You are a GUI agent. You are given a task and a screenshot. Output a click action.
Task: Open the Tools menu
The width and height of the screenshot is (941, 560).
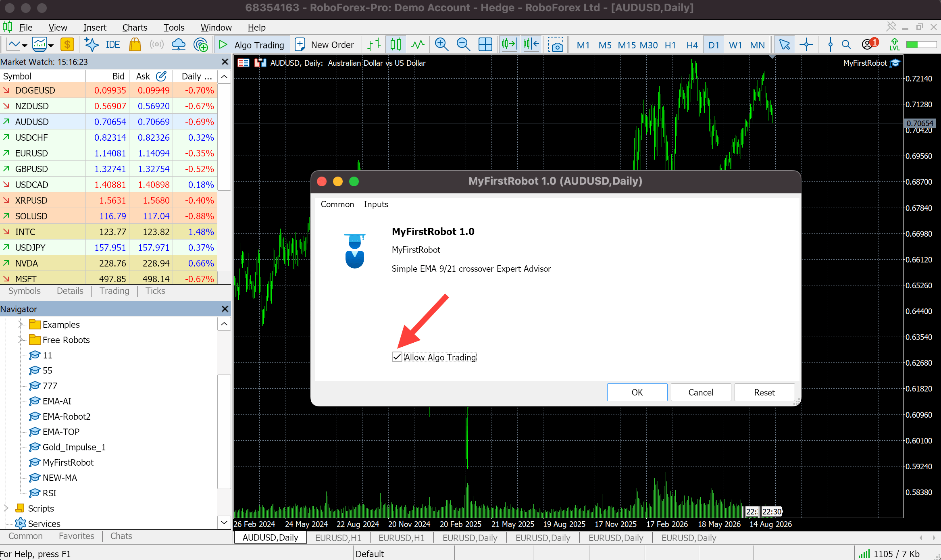click(x=174, y=27)
